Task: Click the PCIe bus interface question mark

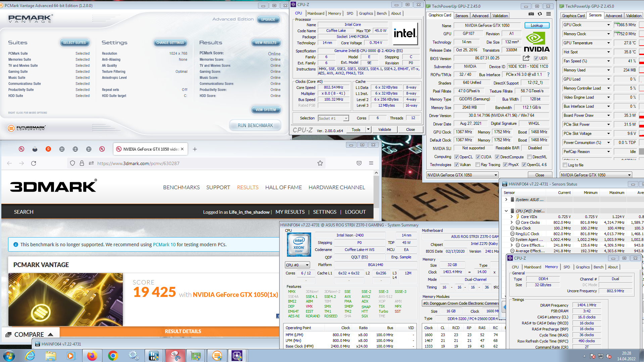Action: (x=548, y=74)
